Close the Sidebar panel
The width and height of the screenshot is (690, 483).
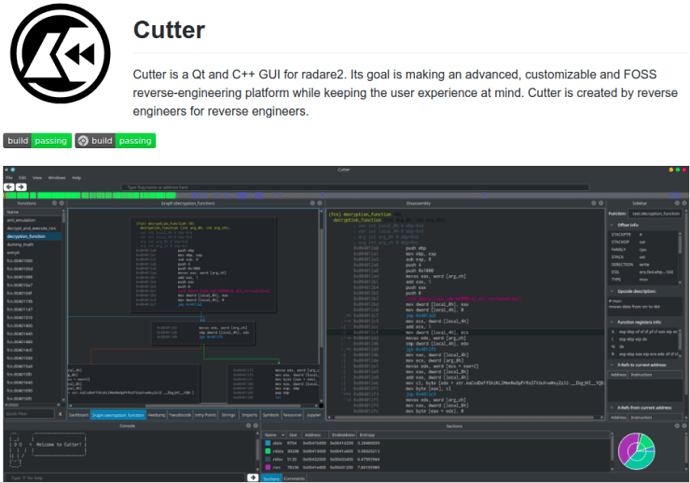684,203
